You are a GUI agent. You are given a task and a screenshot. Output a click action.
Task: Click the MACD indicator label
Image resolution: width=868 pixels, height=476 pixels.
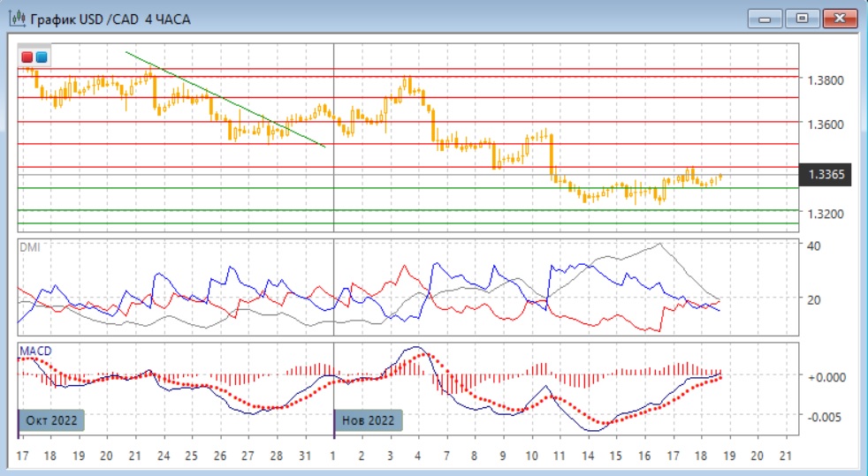(x=35, y=351)
